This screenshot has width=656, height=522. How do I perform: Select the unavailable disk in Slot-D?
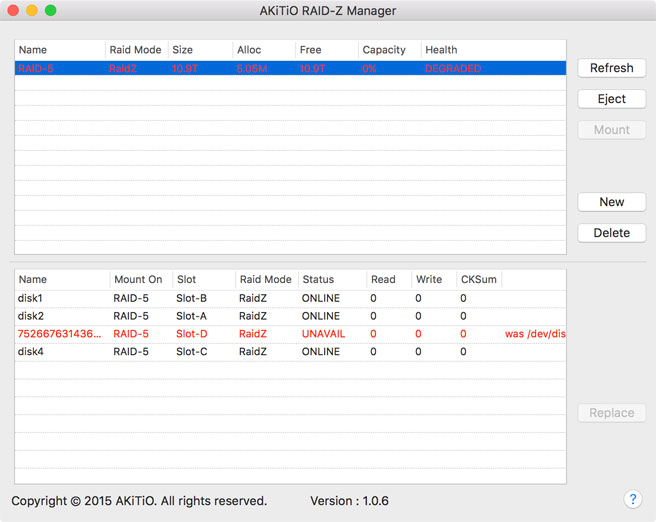coord(290,334)
